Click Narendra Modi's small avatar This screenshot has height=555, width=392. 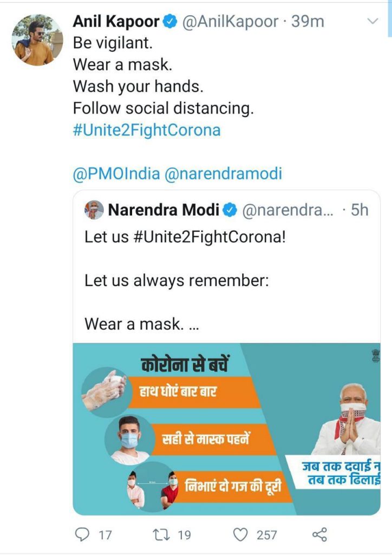point(94,210)
